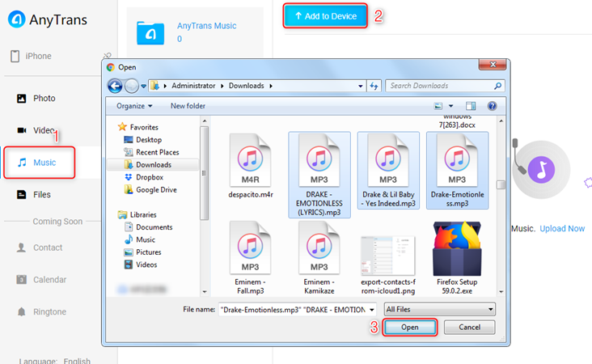Click the English language setting
Image resolution: width=592 pixels, height=364 pixels.
[77, 360]
